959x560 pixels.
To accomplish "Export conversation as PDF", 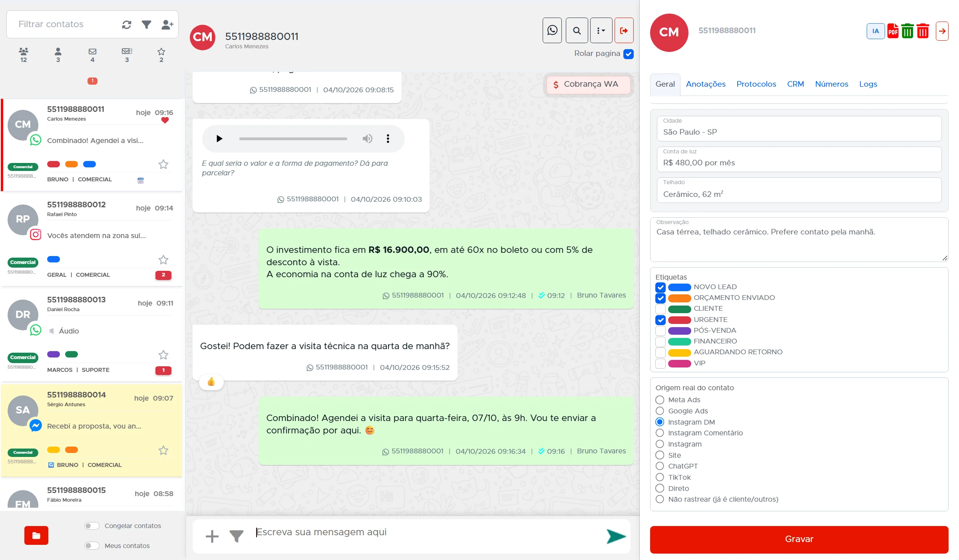I will coord(893,31).
